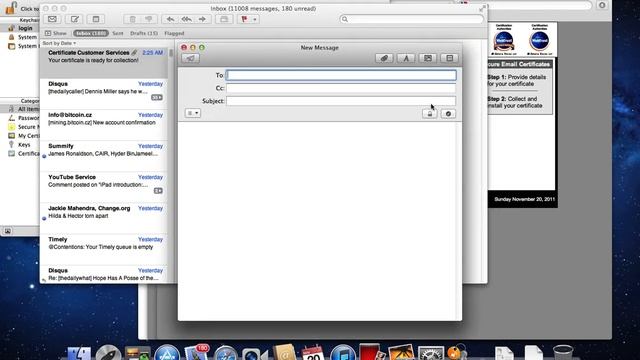Open Photo Booth from the Dock
Image resolution: width=640 pixels, height=360 pixels.
coord(371,352)
